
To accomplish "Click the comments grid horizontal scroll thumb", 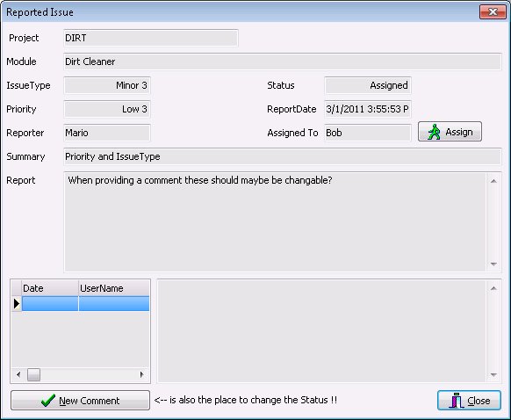I will coord(33,374).
